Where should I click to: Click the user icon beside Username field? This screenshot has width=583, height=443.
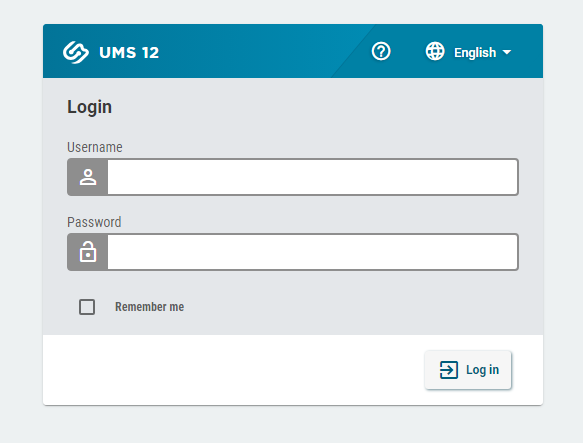click(x=88, y=177)
